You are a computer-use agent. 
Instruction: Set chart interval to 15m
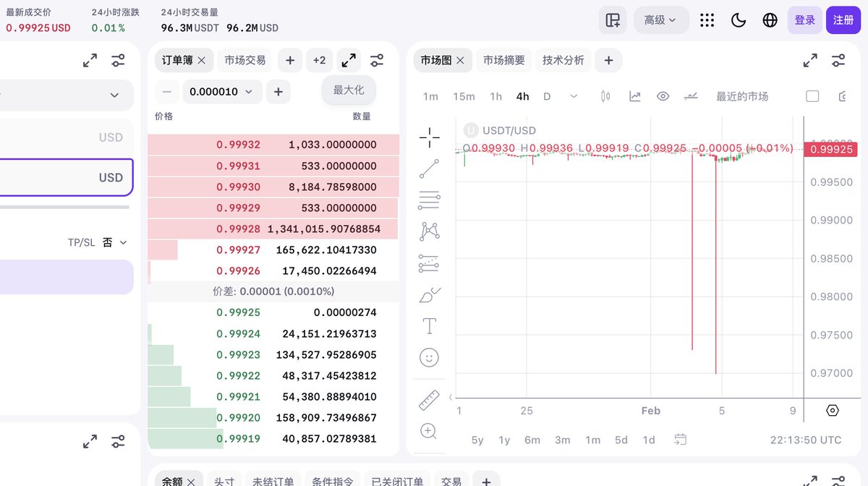tap(464, 96)
